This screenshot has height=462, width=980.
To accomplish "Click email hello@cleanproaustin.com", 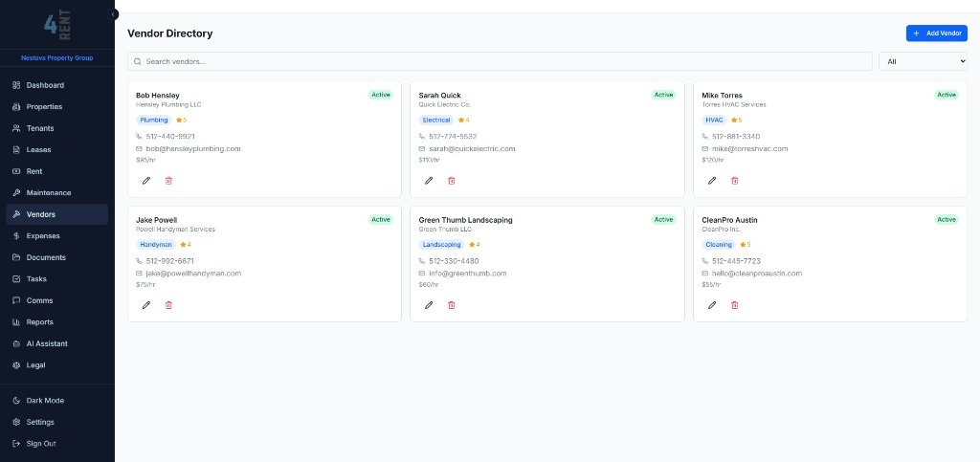I will pos(757,274).
